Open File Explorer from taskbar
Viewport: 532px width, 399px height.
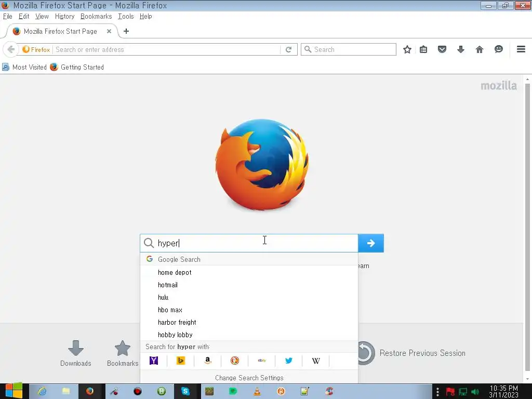[66, 391]
